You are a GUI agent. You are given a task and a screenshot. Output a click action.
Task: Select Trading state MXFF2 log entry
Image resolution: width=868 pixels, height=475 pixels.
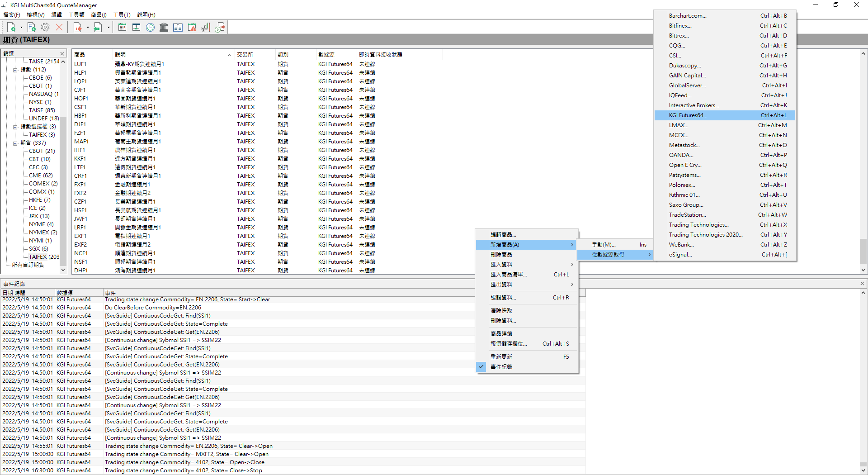coord(293,454)
